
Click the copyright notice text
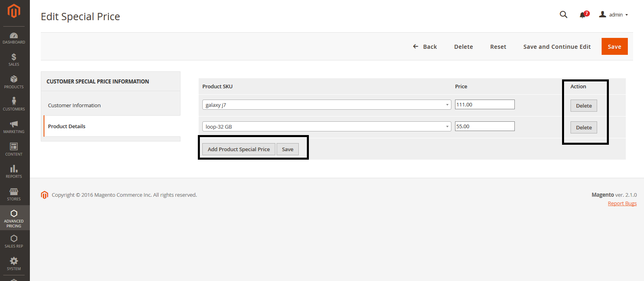click(x=124, y=195)
